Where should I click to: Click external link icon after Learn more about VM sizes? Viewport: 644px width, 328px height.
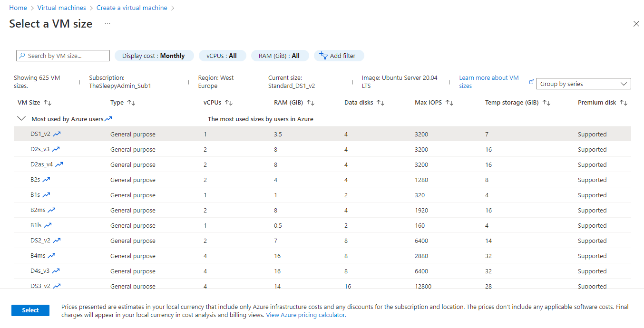(x=531, y=81)
